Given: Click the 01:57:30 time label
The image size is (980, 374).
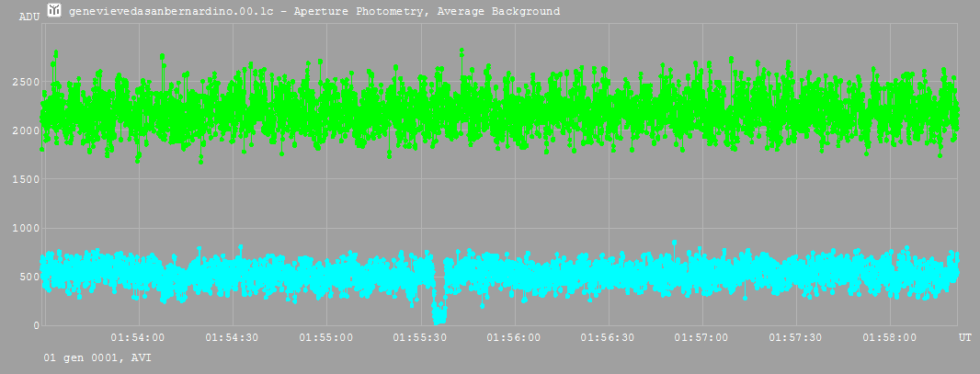Looking at the screenshot, I should coord(796,338).
